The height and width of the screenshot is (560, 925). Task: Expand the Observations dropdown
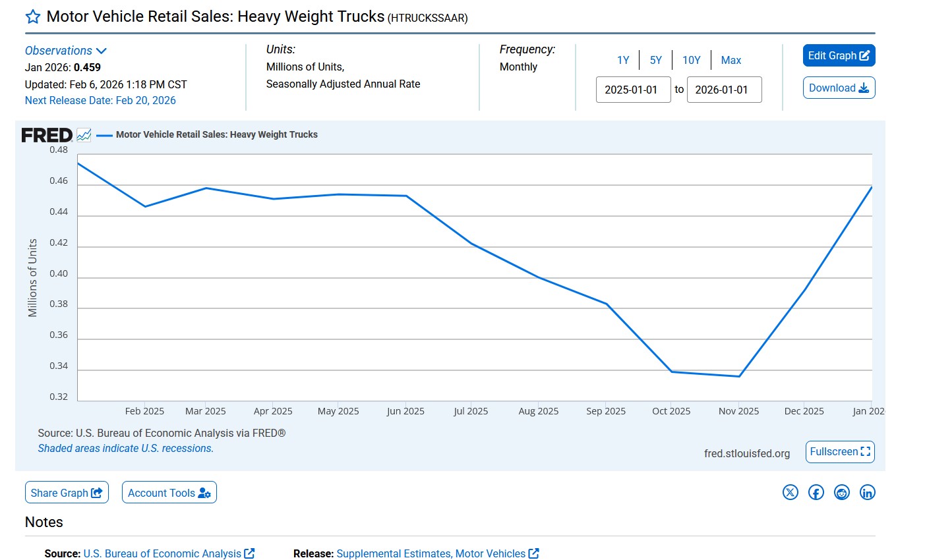click(65, 51)
